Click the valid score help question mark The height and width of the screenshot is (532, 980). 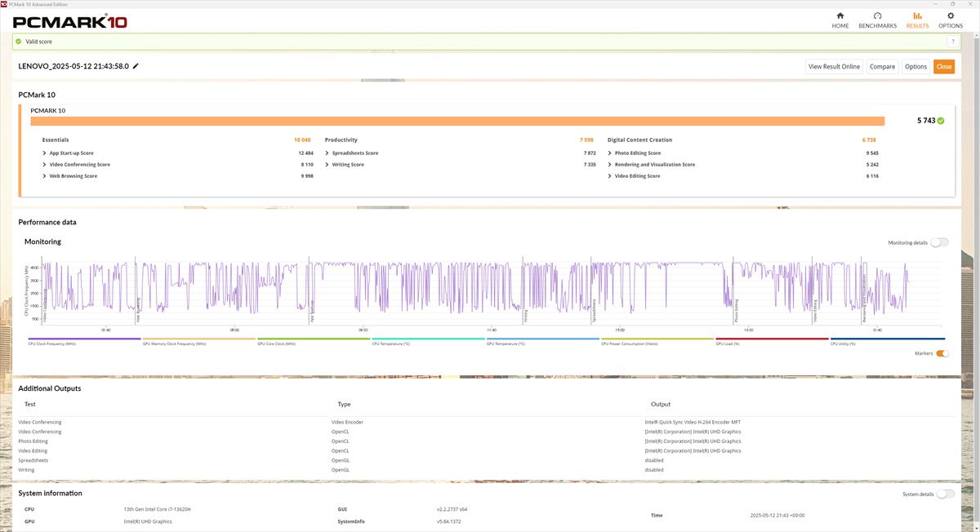click(952, 41)
